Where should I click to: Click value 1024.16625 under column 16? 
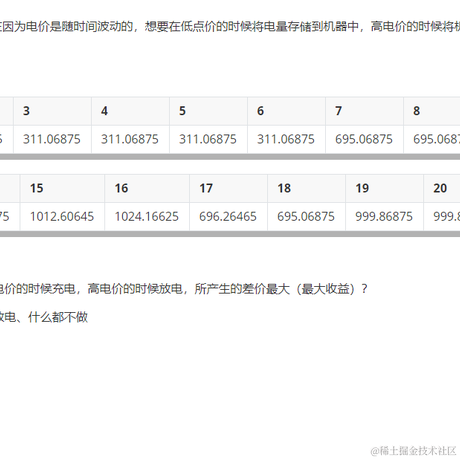tap(147, 217)
